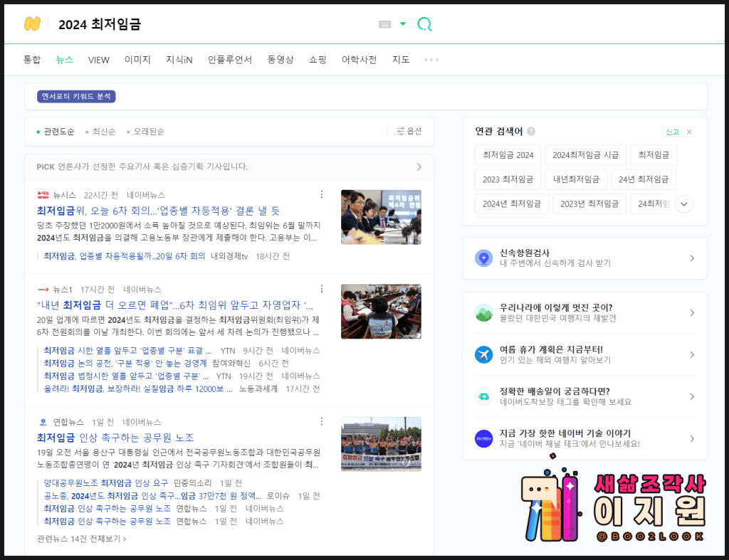The width and height of the screenshot is (729, 560).
Task: Open the 연합뉴스 article protest thumbnail
Action: coord(381,444)
